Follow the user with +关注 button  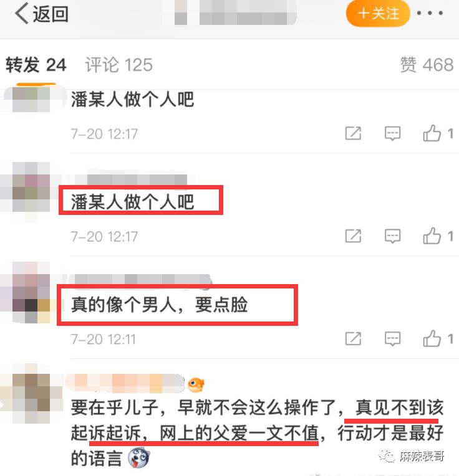click(x=378, y=14)
